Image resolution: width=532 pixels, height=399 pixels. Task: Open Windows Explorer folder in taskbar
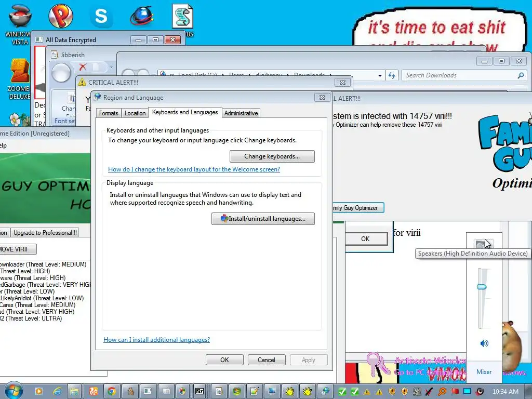[x=74, y=391]
